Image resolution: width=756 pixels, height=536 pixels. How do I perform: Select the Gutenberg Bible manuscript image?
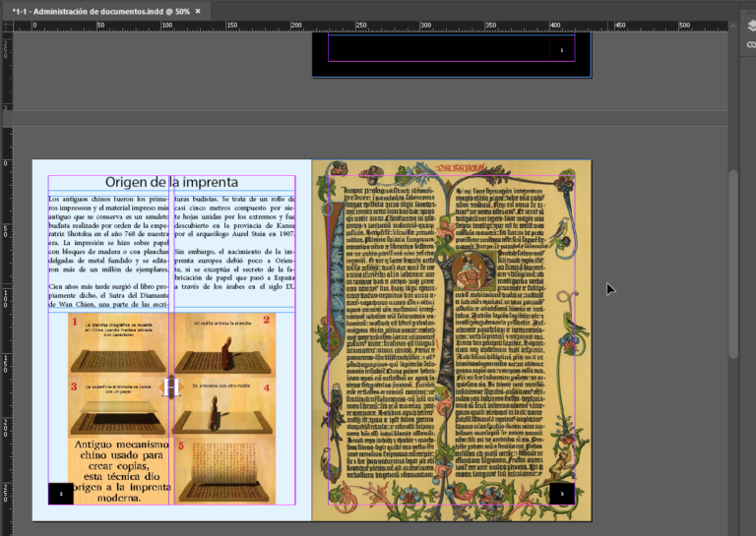click(451, 340)
